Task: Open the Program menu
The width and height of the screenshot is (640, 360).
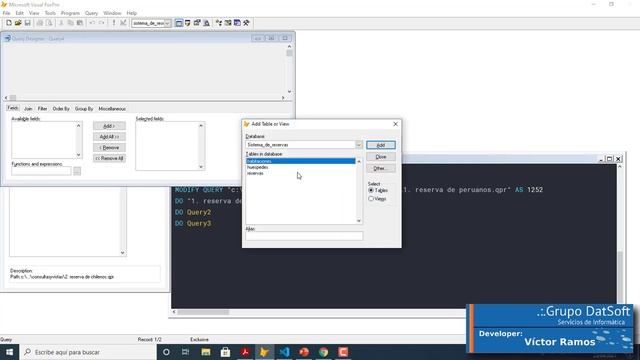Action: pyautogui.click(x=70, y=13)
